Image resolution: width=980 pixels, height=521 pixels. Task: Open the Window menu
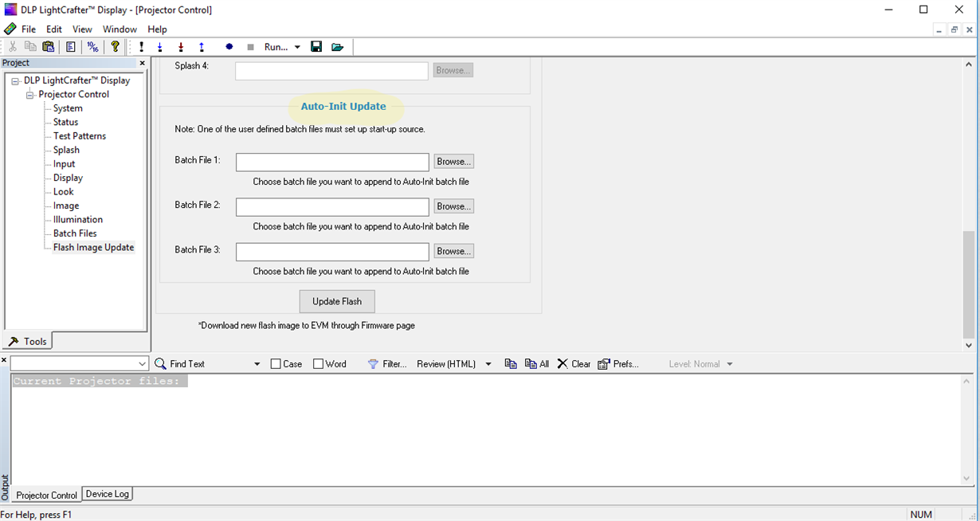click(x=120, y=29)
